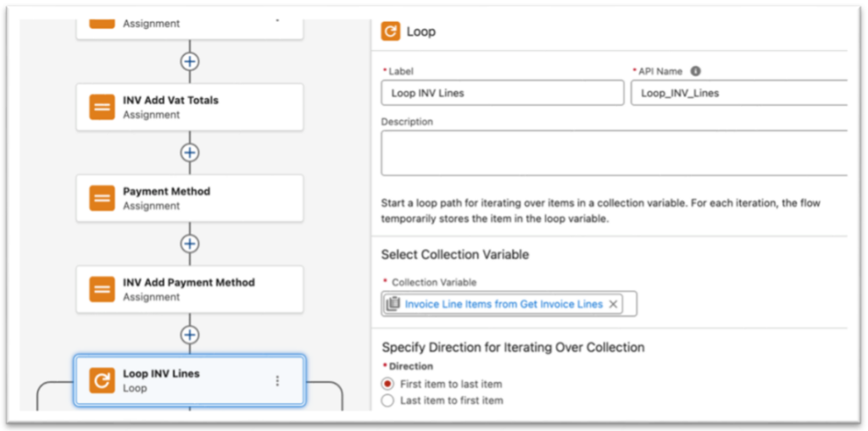
Task: Click the INV Add Vat Totals assignment icon
Action: 103,107
